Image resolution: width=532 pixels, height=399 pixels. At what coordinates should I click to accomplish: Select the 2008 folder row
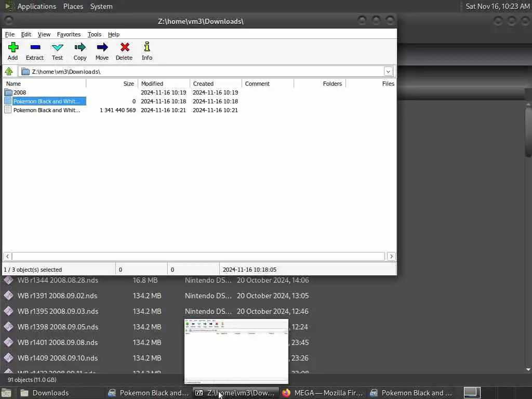(199, 92)
